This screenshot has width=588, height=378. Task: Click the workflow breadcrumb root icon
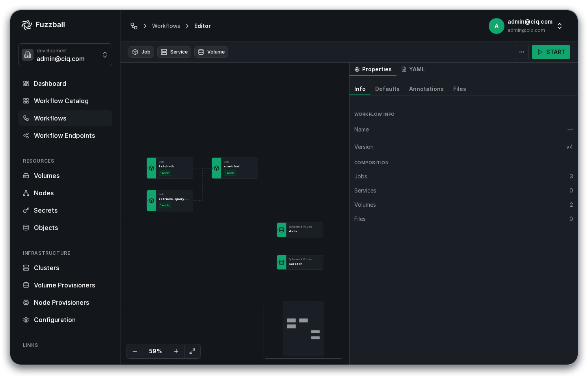point(134,26)
